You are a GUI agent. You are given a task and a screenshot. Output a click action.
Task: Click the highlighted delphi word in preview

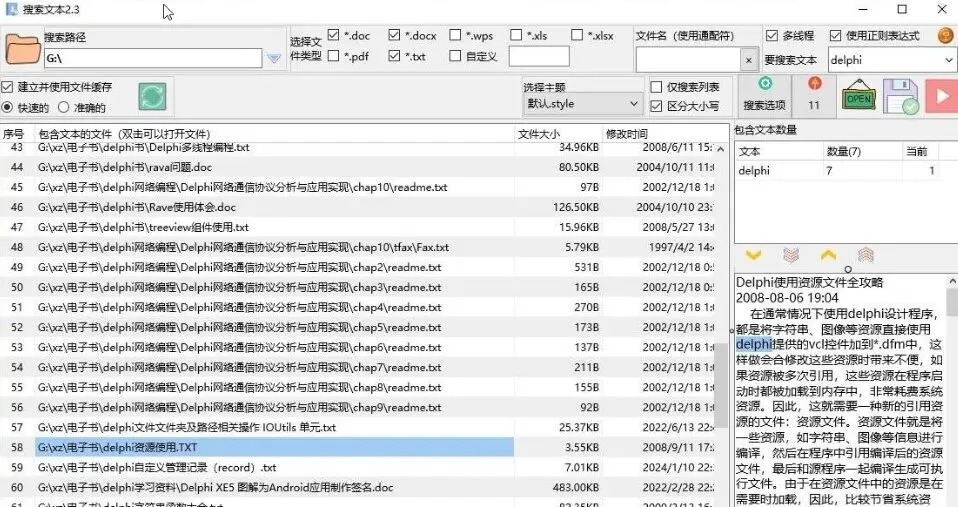tap(754, 345)
